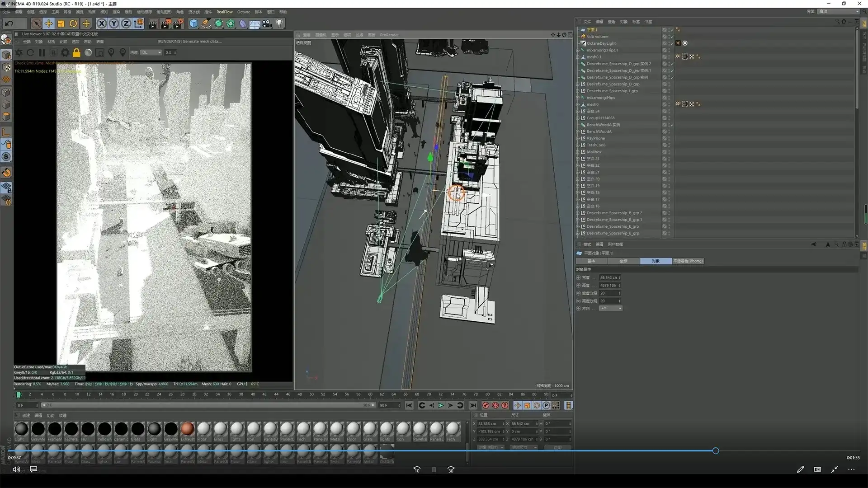Switch to the 平滑着色(Phong) tab

click(688, 261)
